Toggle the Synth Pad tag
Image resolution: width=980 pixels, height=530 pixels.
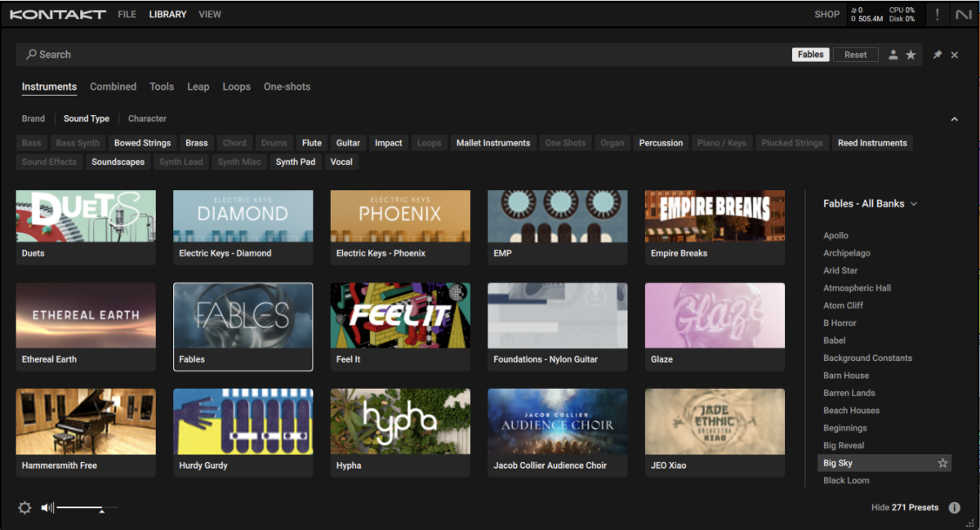click(x=296, y=162)
